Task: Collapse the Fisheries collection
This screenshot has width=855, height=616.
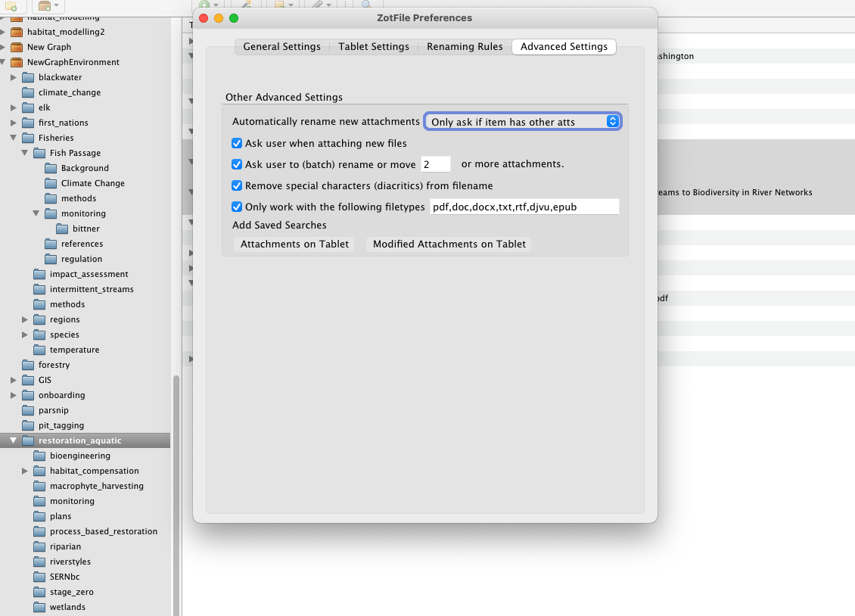Action: point(14,138)
